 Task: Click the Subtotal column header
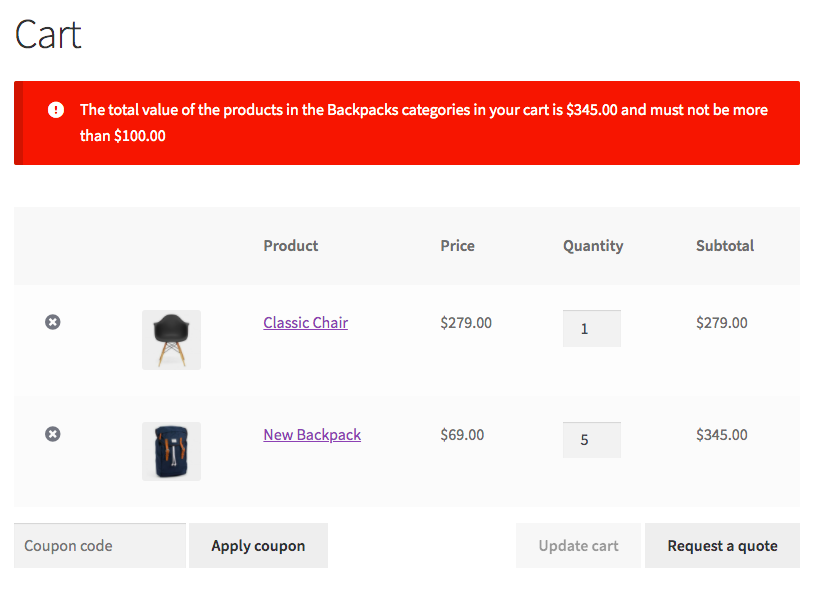pos(725,246)
